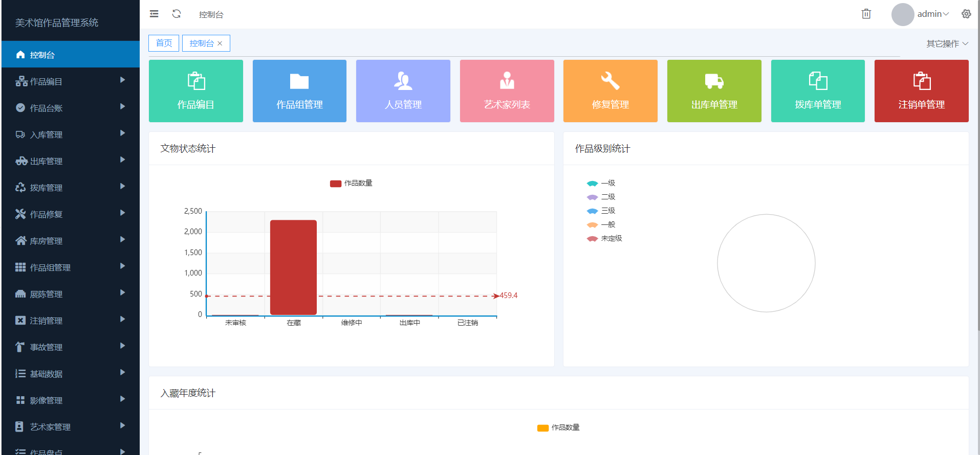This screenshot has height=455, width=980.
Task: Click the empty pie chart circle
Action: [766, 263]
